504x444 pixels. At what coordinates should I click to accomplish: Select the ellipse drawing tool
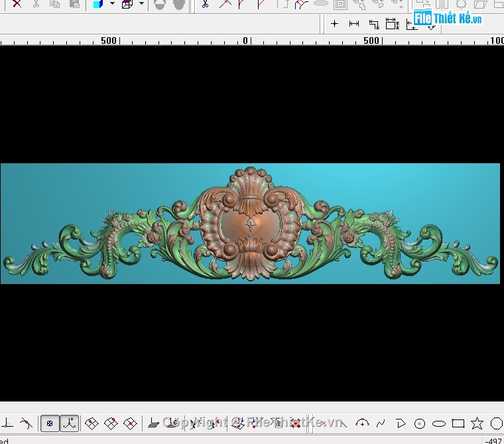tap(439, 423)
